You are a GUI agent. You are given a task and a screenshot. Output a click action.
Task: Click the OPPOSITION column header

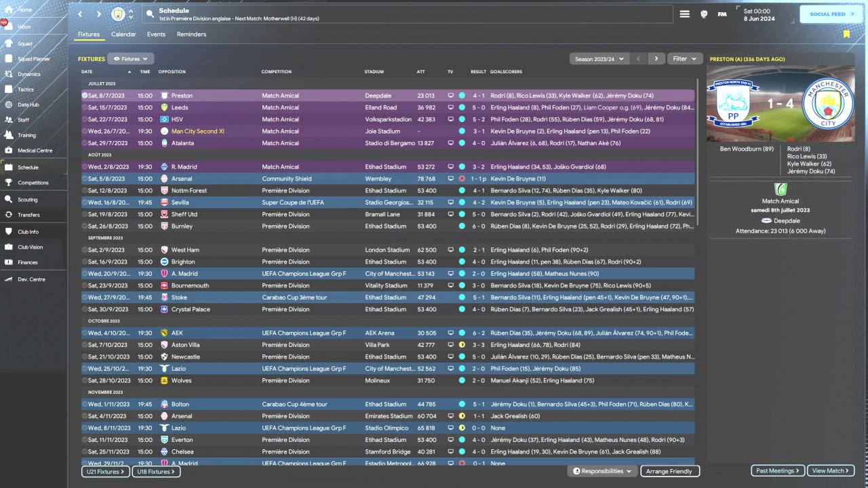coord(172,72)
